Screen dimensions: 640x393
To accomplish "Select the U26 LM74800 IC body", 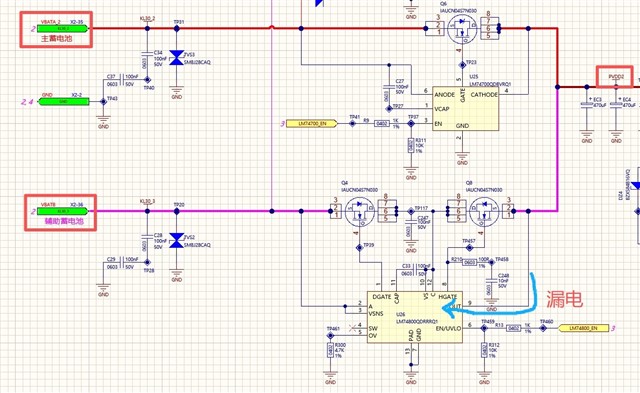I will pyautogui.click(x=415, y=317).
